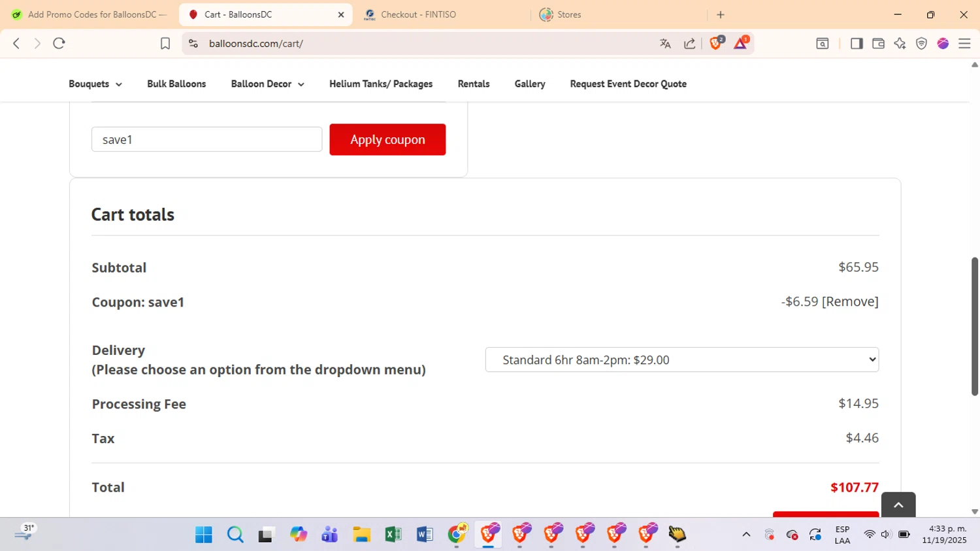Open the tab search icon
This screenshot has width=980, height=551.
[823, 43]
